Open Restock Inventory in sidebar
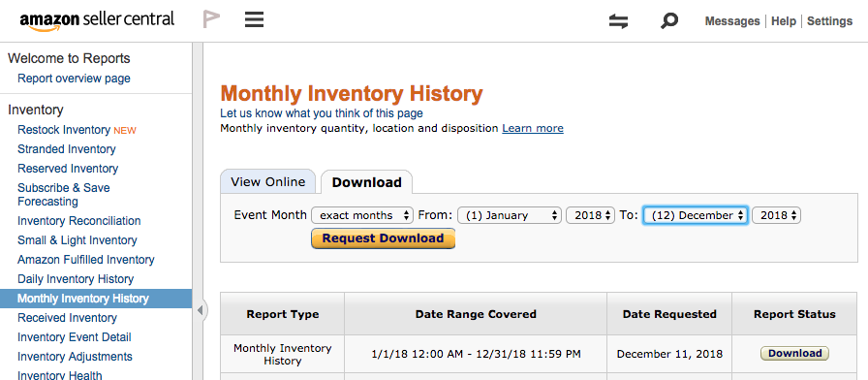The image size is (868, 380). (x=64, y=130)
